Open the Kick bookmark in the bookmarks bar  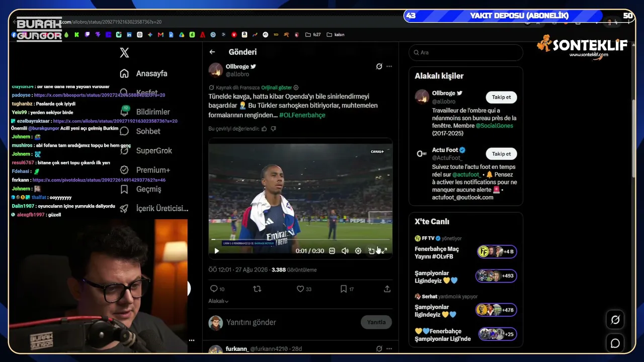(76, 35)
